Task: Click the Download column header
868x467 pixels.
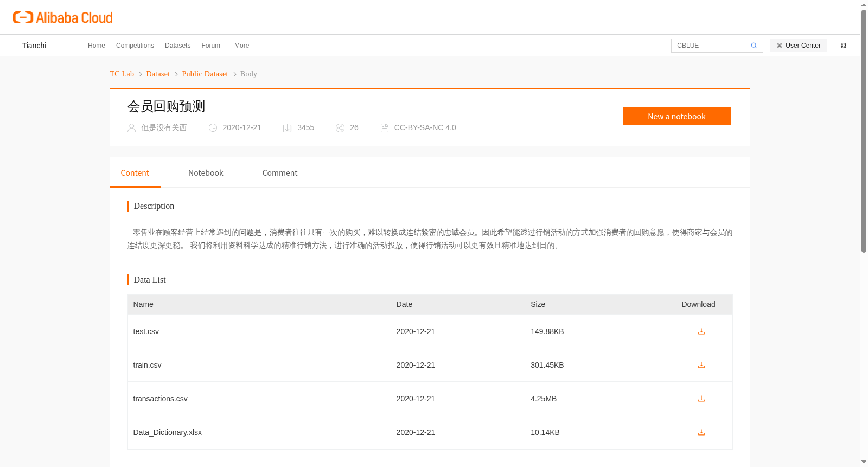Action: (698, 304)
